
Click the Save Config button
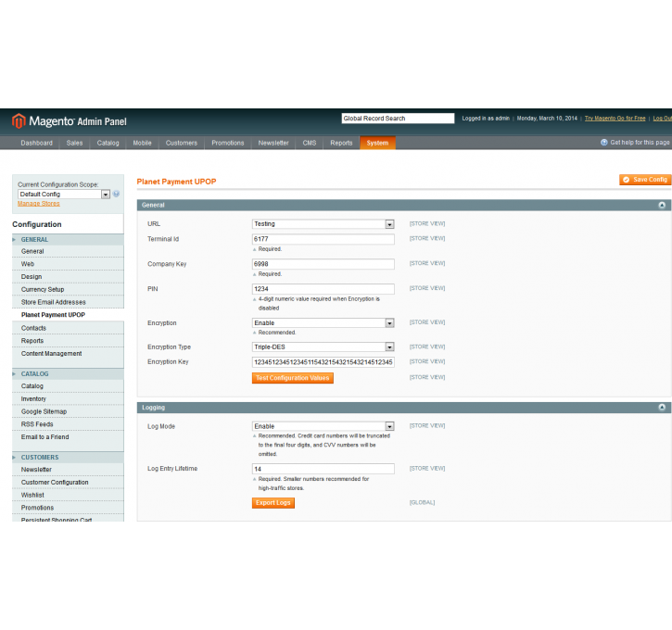[645, 180]
